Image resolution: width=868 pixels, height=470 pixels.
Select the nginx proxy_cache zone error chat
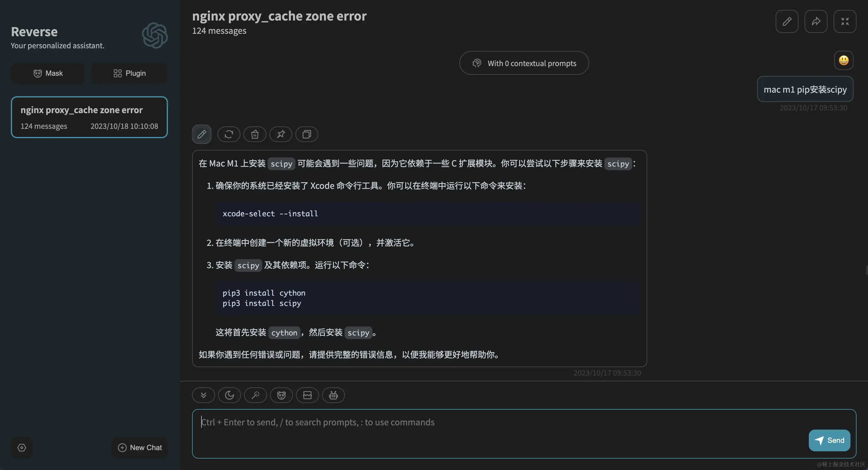[89, 117]
